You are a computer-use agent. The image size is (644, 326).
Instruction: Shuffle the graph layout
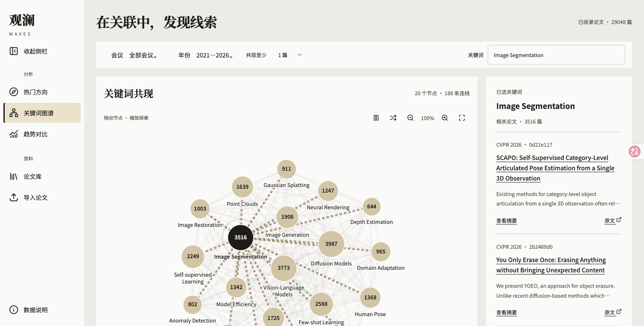coord(393,118)
